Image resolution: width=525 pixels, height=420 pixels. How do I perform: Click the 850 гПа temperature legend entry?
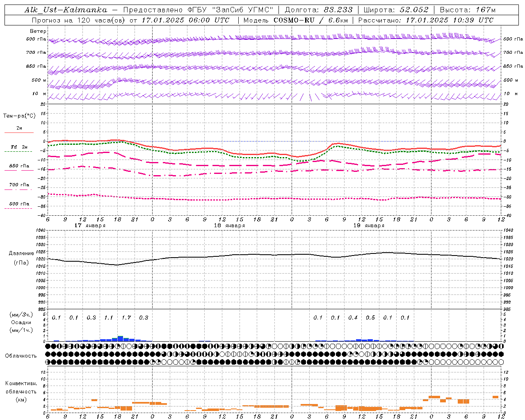pyautogui.click(x=19, y=166)
